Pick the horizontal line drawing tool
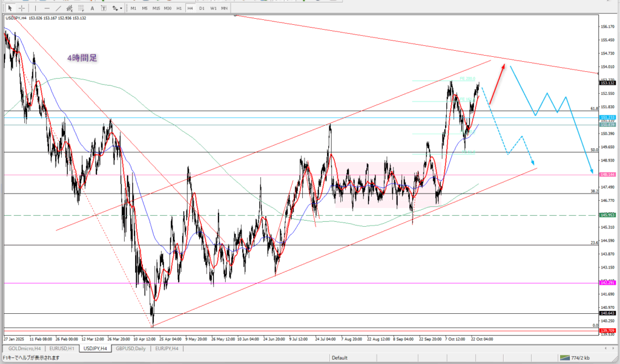Image resolution: width=620 pixels, height=364 pixels. pyautogui.click(x=47, y=8)
